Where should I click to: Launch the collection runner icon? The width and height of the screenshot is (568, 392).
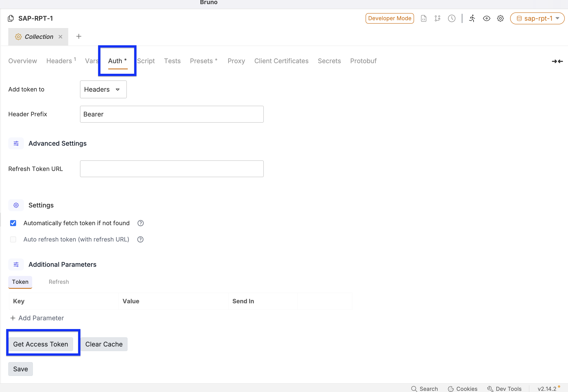(472, 18)
